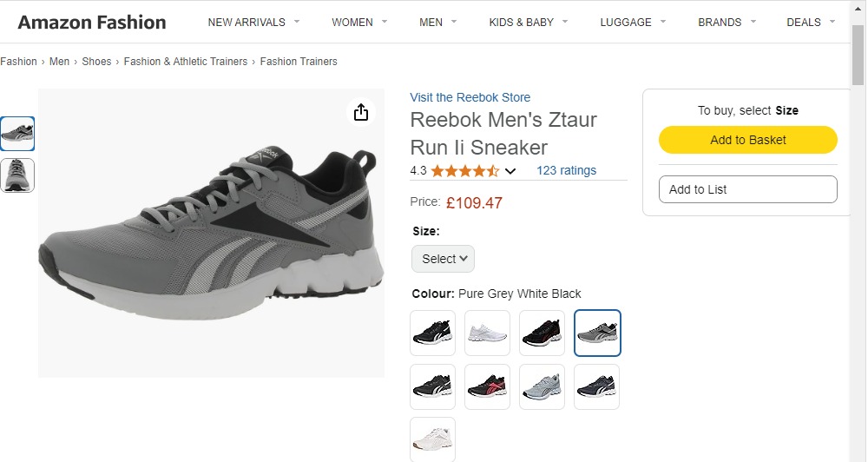Expand the Size Select dropdown
Viewport: 868px width, 462px height.
click(x=444, y=259)
